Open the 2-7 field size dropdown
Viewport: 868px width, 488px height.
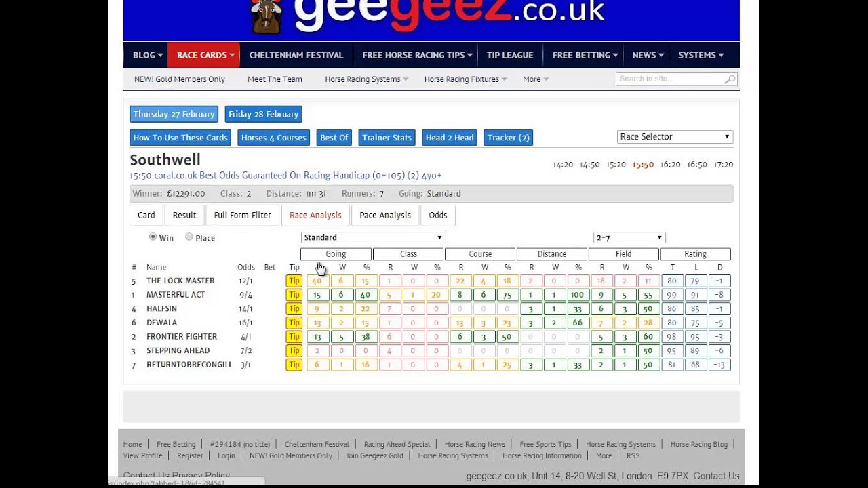pos(629,237)
